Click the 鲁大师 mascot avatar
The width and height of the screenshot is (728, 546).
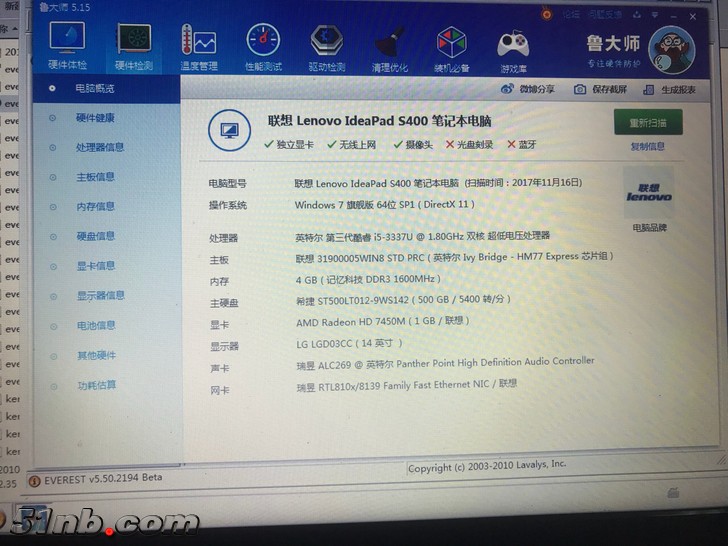[x=672, y=50]
